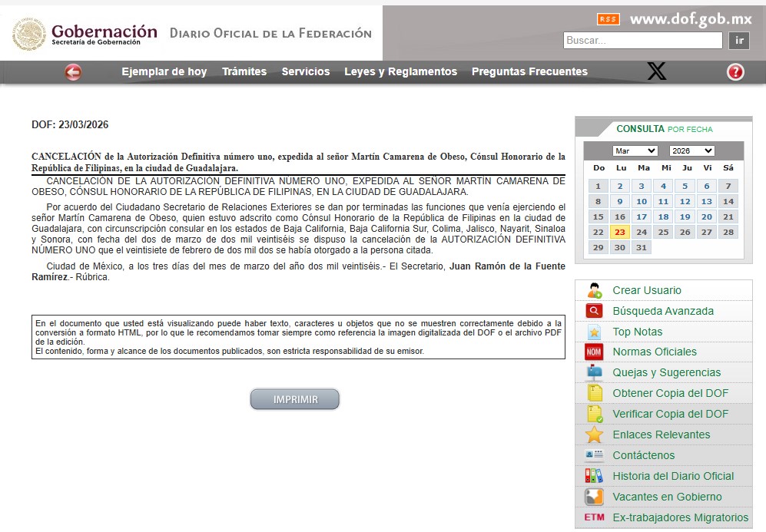The width and height of the screenshot is (766, 532).
Task: Click the Top Notas star icon
Action: (x=595, y=332)
